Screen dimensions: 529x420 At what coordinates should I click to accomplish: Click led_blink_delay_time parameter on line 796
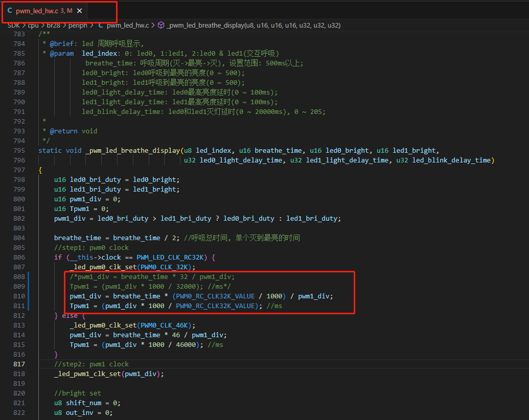[x=451, y=160]
